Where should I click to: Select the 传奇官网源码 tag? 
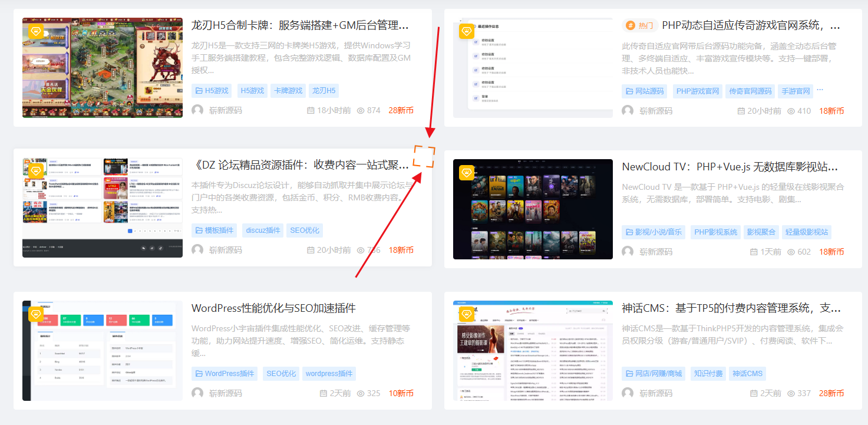tap(750, 91)
